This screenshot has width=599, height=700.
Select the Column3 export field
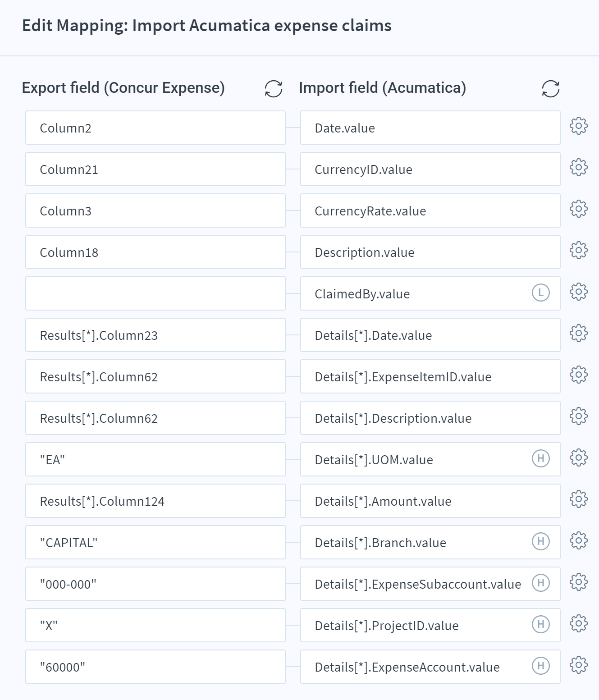[x=155, y=210]
